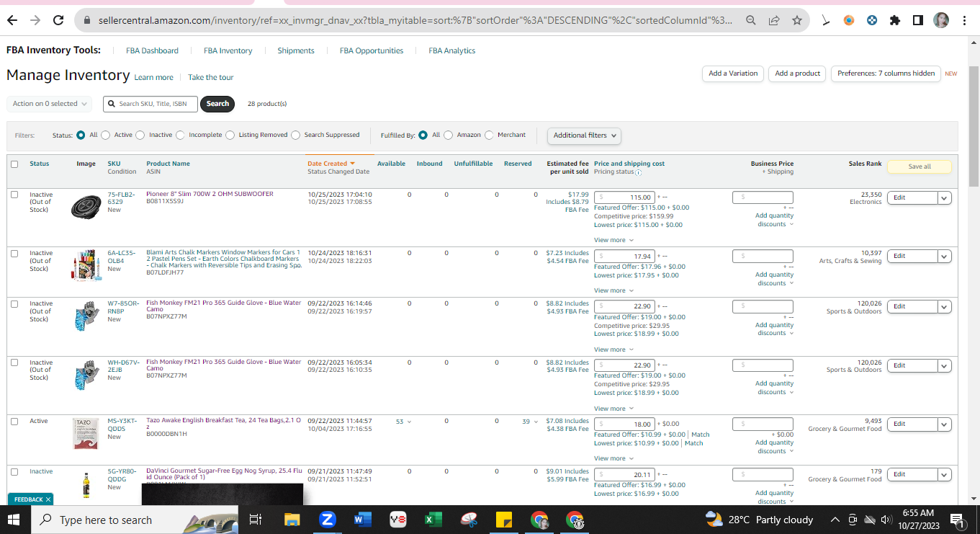Select the Merchant fulfilled-by radio

489,135
